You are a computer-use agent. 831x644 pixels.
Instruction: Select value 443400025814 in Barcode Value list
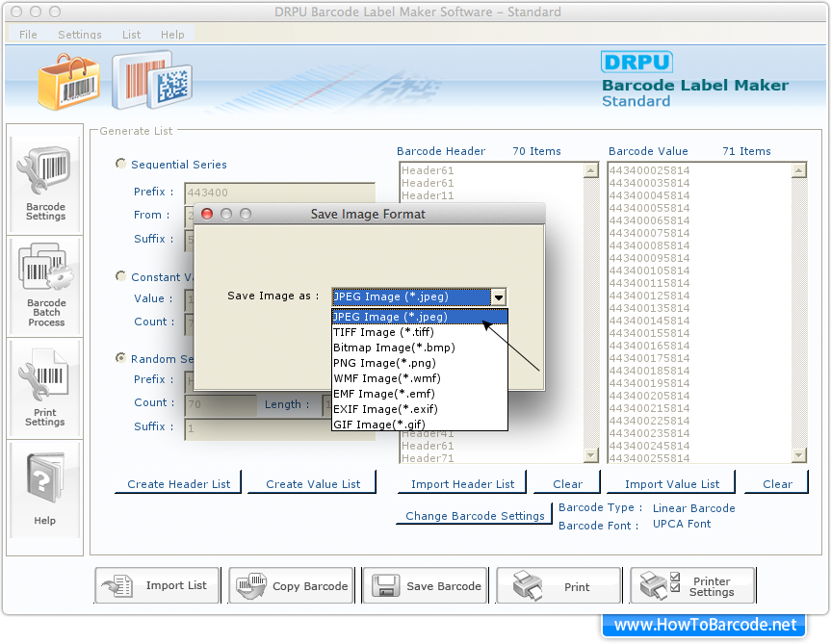click(649, 170)
